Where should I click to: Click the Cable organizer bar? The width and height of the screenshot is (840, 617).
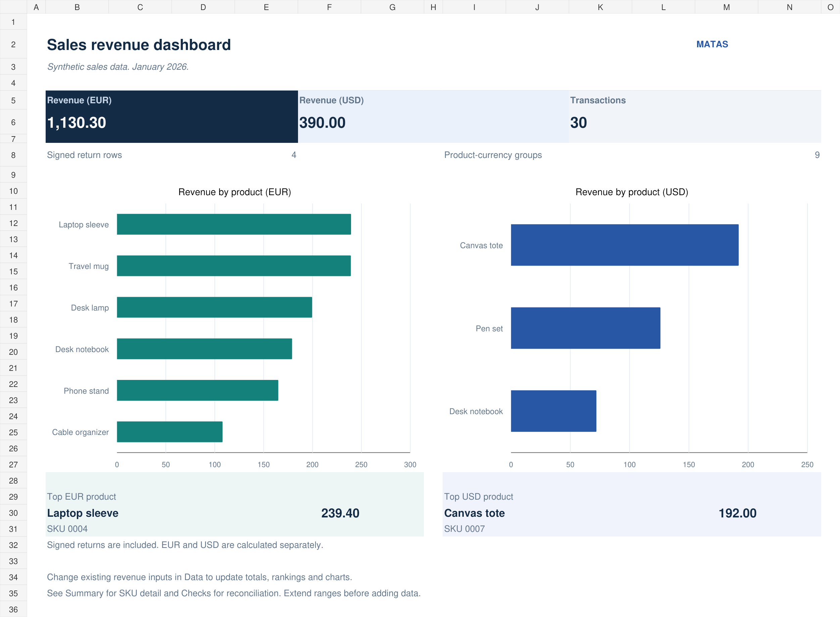pyautogui.click(x=169, y=432)
